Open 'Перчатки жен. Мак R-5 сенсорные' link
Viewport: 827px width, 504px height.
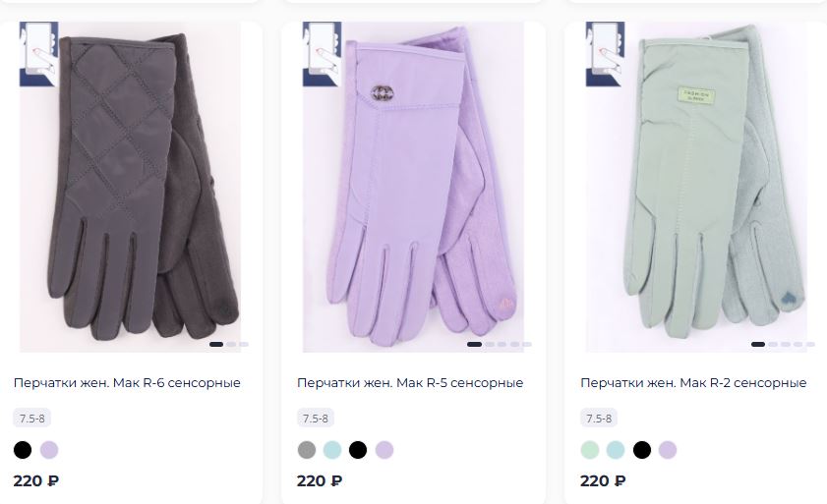pos(410,383)
